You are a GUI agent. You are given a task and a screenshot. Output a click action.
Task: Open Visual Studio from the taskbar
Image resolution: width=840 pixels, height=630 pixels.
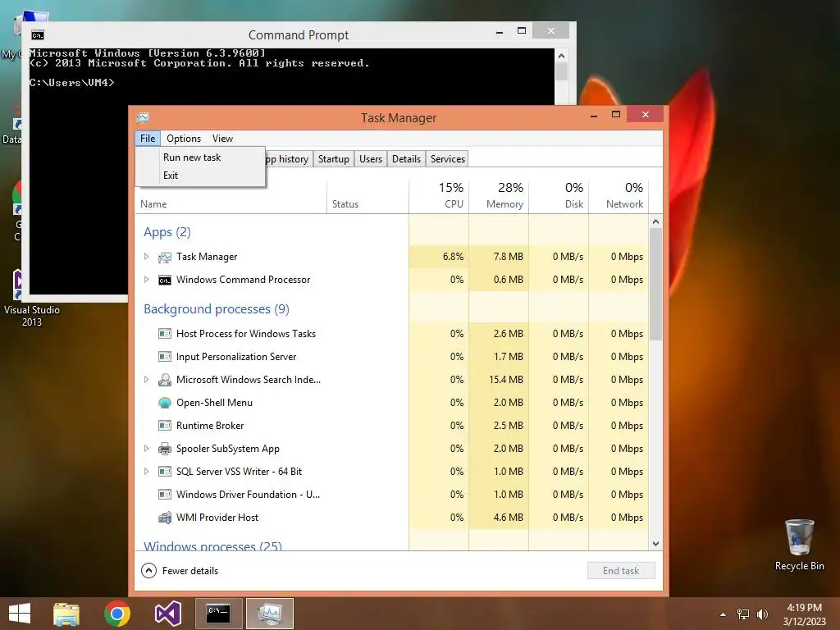coord(167,614)
